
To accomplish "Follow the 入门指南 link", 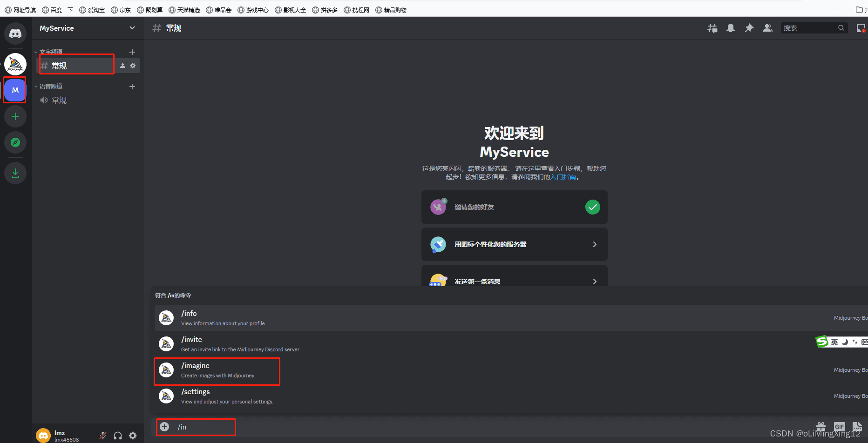I will point(563,177).
